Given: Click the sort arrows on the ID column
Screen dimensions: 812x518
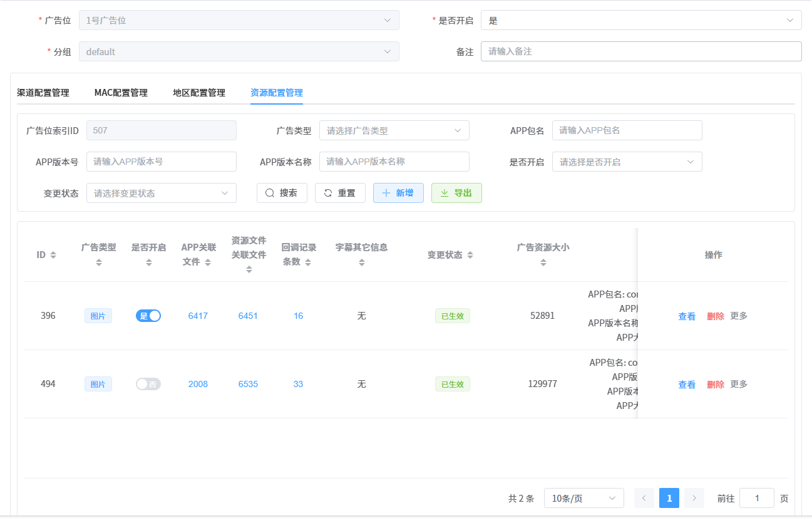Looking at the screenshot, I should (x=52, y=254).
